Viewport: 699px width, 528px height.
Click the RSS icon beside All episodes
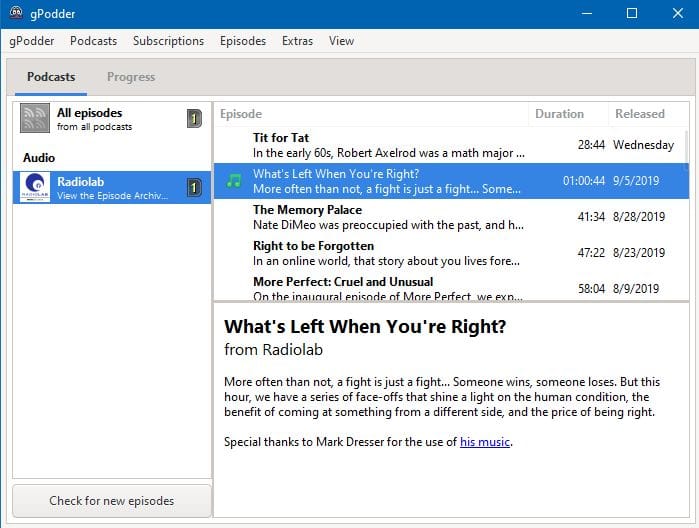pyautogui.click(x=36, y=119)
